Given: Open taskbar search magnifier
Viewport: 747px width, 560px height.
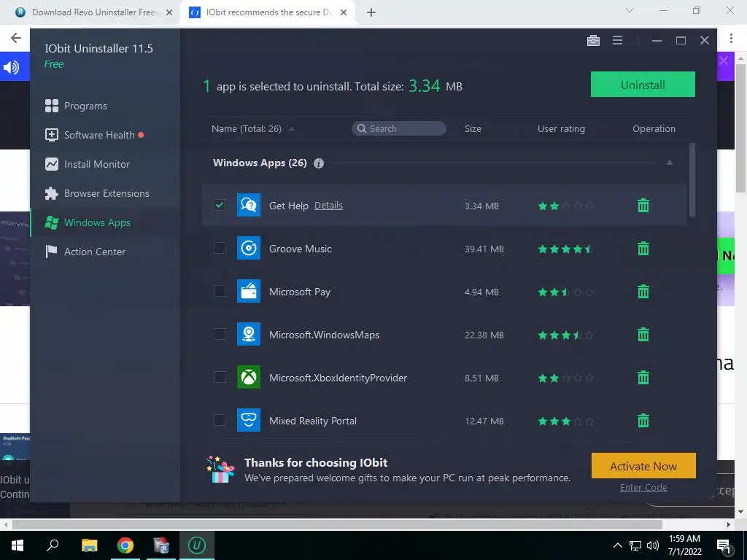Looking at the screenshot, I should (53, 545).
